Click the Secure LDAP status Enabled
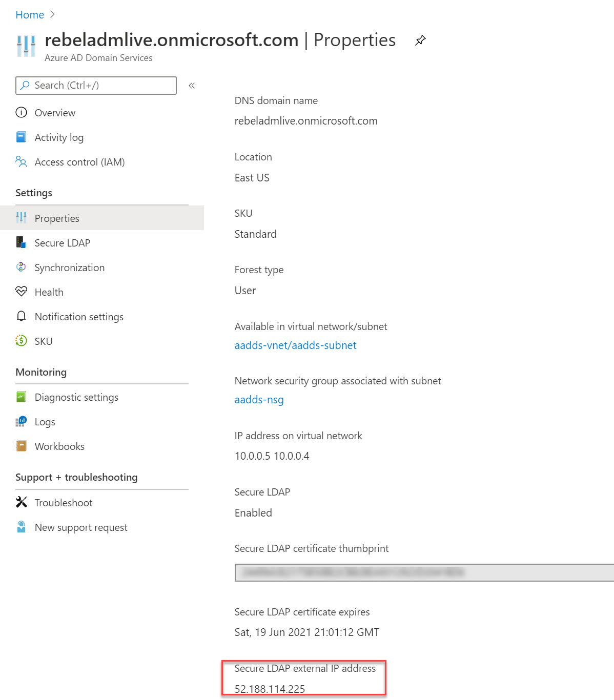Viewport: 614px width, 700px height. (x=253, y=513)
